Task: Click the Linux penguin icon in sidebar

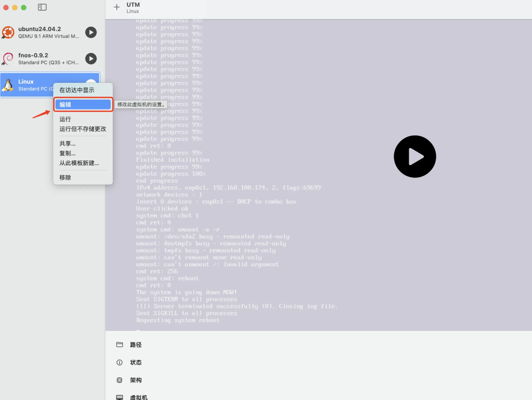Action: (8, 85)
